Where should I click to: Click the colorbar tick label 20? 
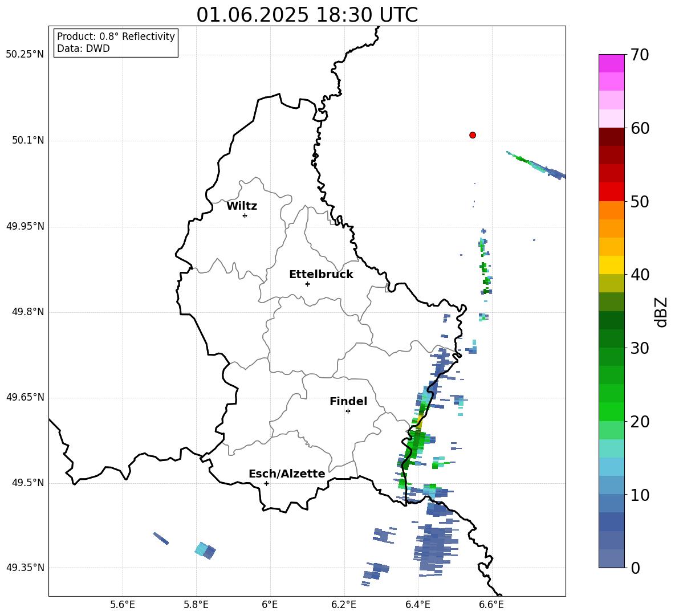(x=640, y=422)
